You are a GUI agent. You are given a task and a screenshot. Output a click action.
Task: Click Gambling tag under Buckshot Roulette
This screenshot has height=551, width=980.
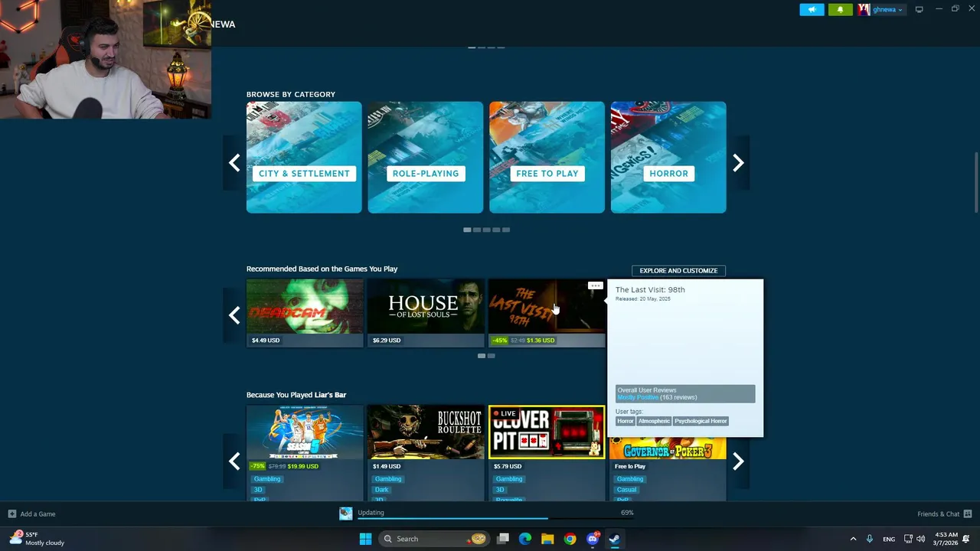388,479
